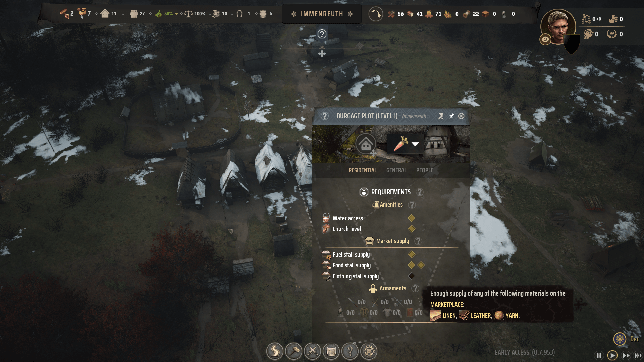Screen dimensions: 644x362
Task: Toggle the market supply help icon
Action: click(418, 241)
